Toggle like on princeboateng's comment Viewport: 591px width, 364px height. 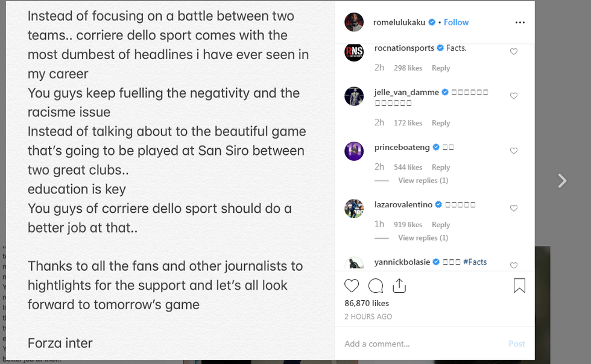point(513,151)
